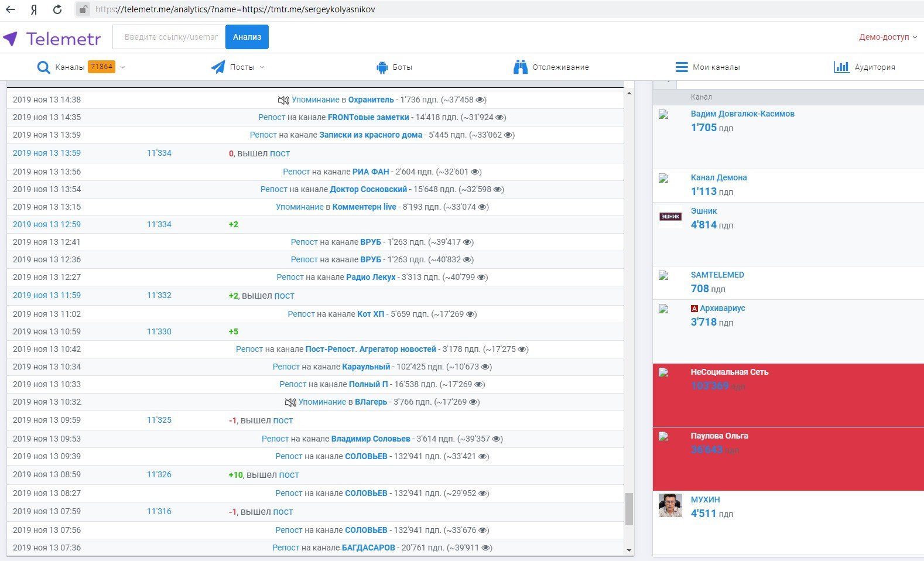Click the Yandex Я browser icon
924x561 pixels.
34,9
